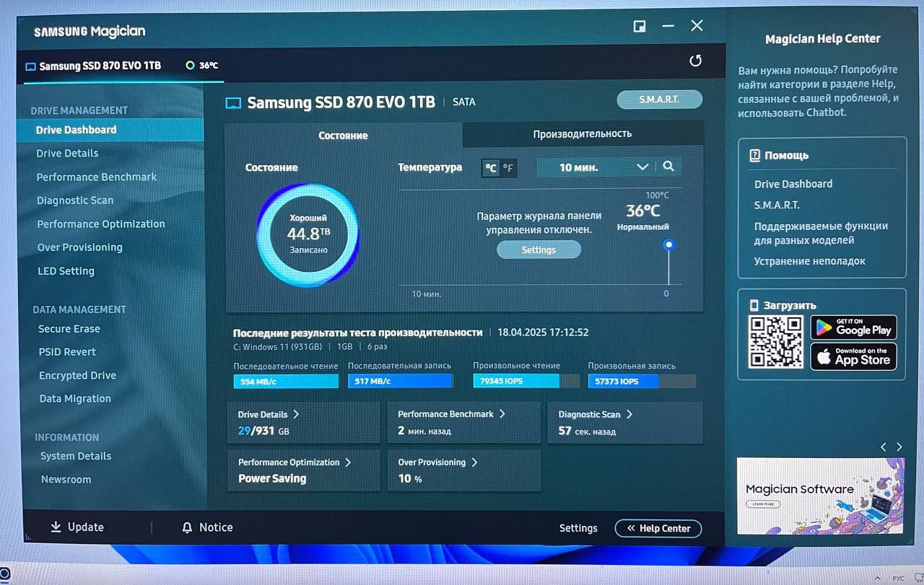Open Drive Details in sidebar

(67, 153)
